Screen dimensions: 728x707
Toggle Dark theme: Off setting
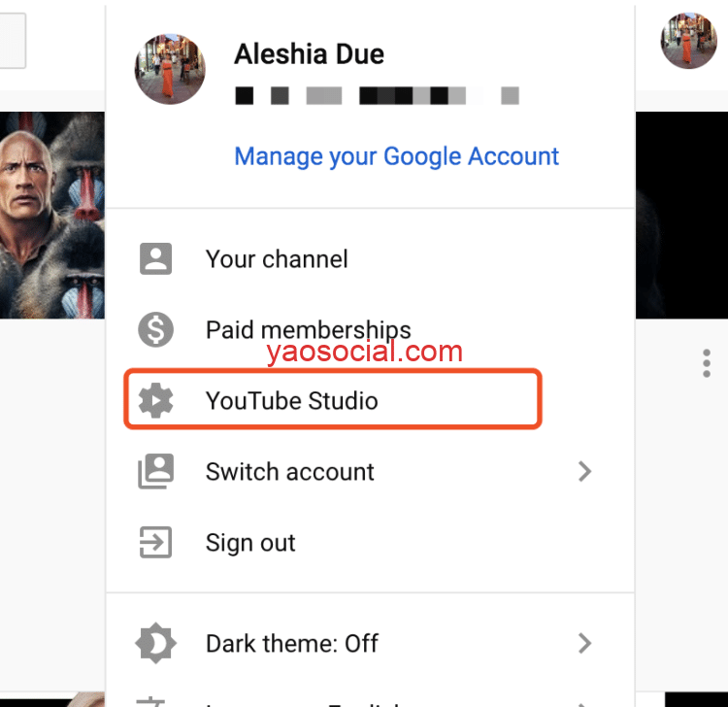[x=370, y=643]
